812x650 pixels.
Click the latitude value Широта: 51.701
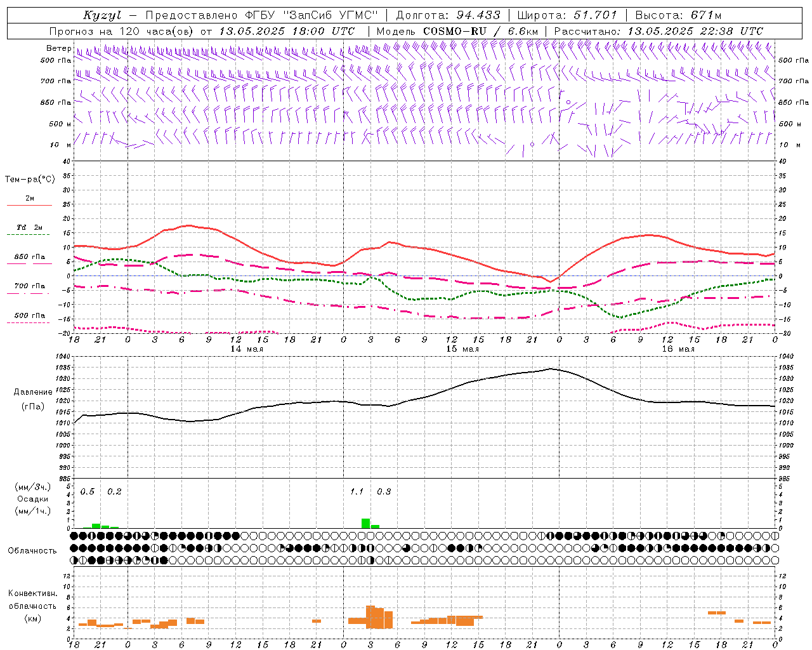coord(567,15)
